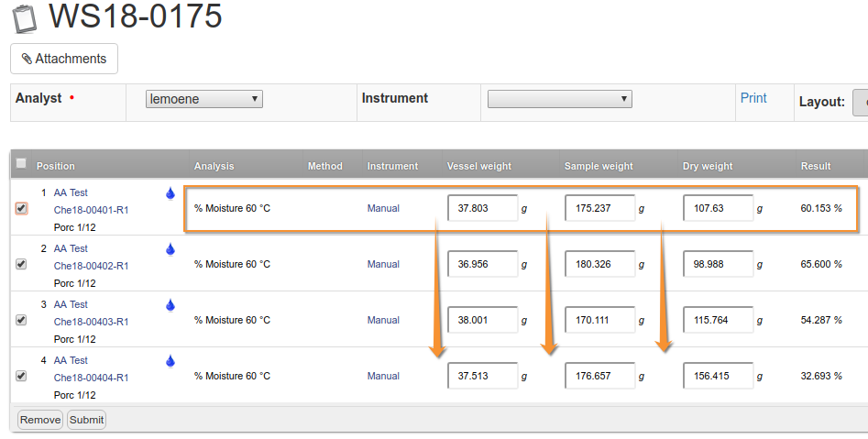The width and height of the screenshot is (868, 439).
Task: Open the empty Instrument dropdown
Action: (x=559, y=99)
